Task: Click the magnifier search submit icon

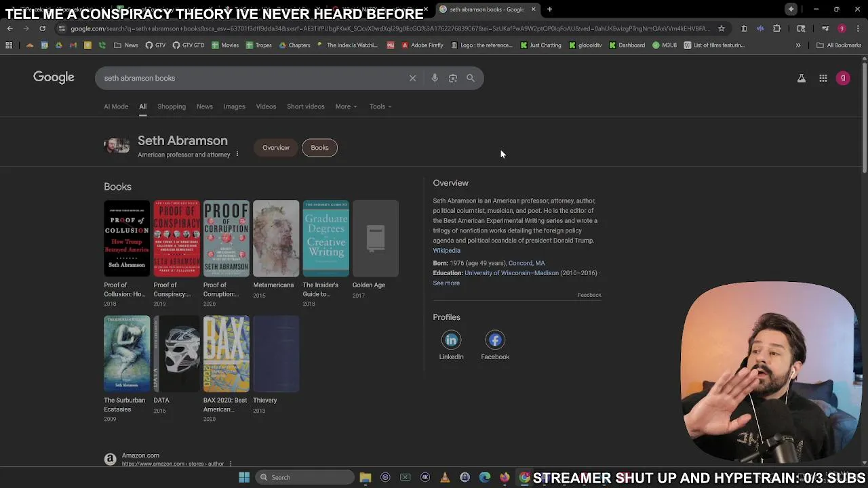Action: pyautogui.click(x=471, y=78)
